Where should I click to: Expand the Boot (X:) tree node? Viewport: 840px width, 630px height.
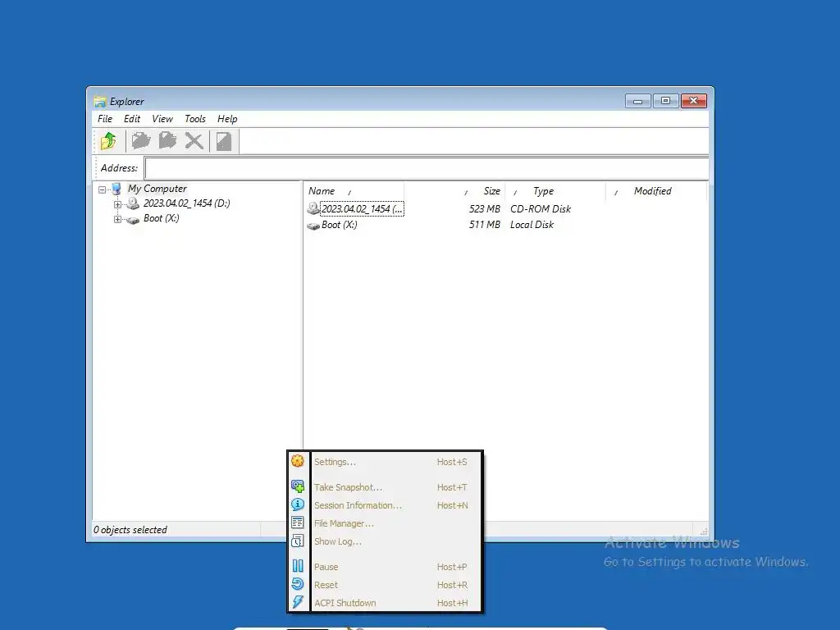[117, 219]
